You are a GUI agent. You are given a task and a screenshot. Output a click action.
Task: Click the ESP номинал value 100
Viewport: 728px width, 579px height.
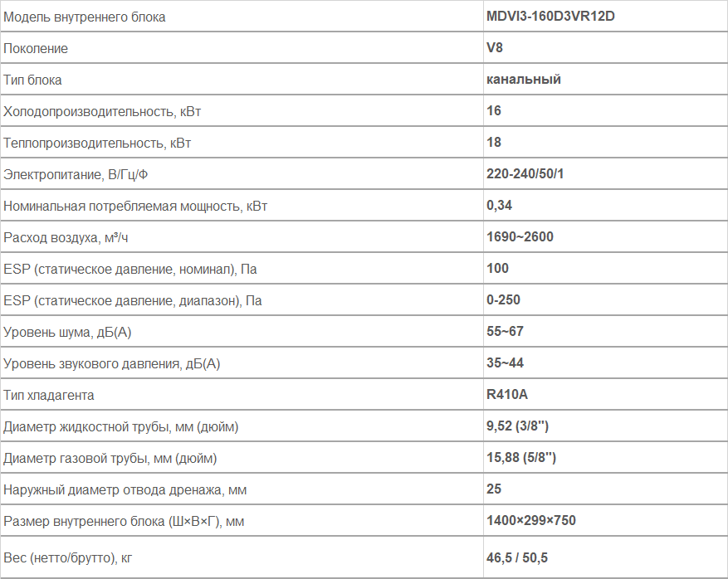click(497, 268)
